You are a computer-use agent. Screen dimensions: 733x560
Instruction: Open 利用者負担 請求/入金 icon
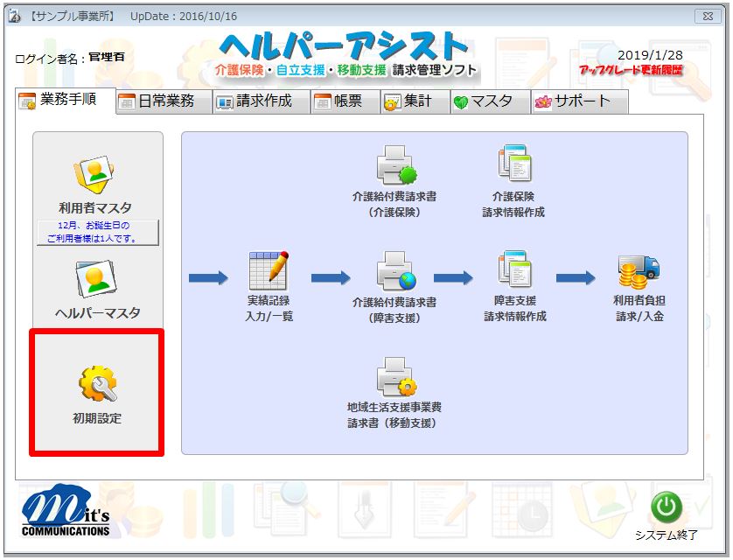click(x=639, y=273)
